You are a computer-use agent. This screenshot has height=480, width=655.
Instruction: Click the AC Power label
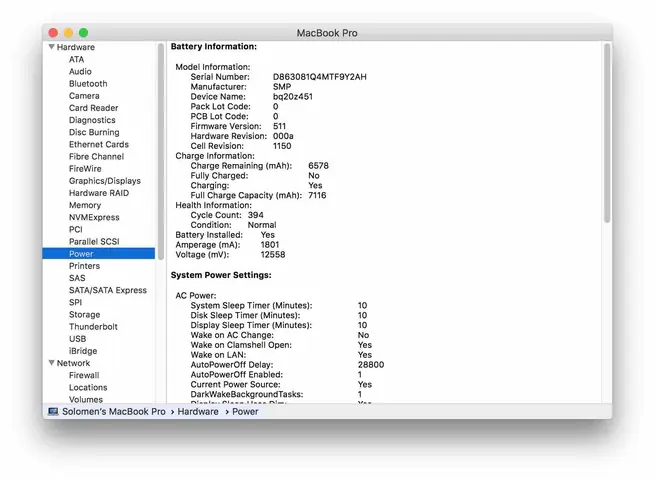click(x=196, y=295)
